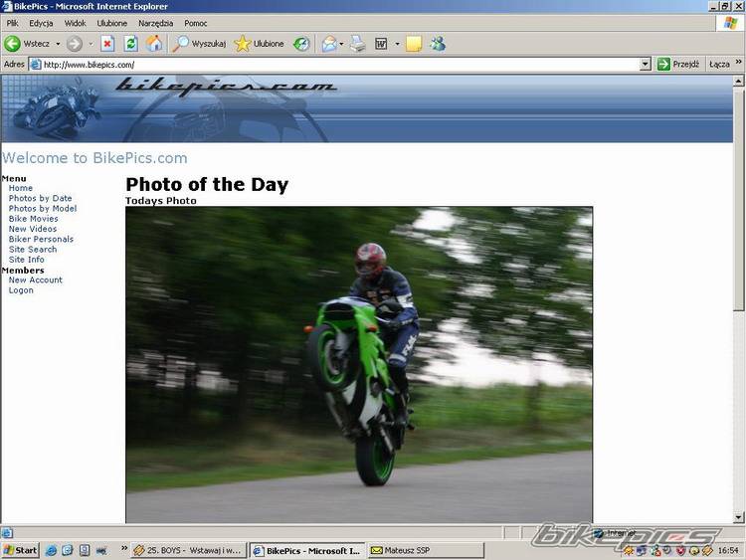This screenshot has width=746, height=560.
Task: Click the History icon in toolbar
Action: [300, 44]
